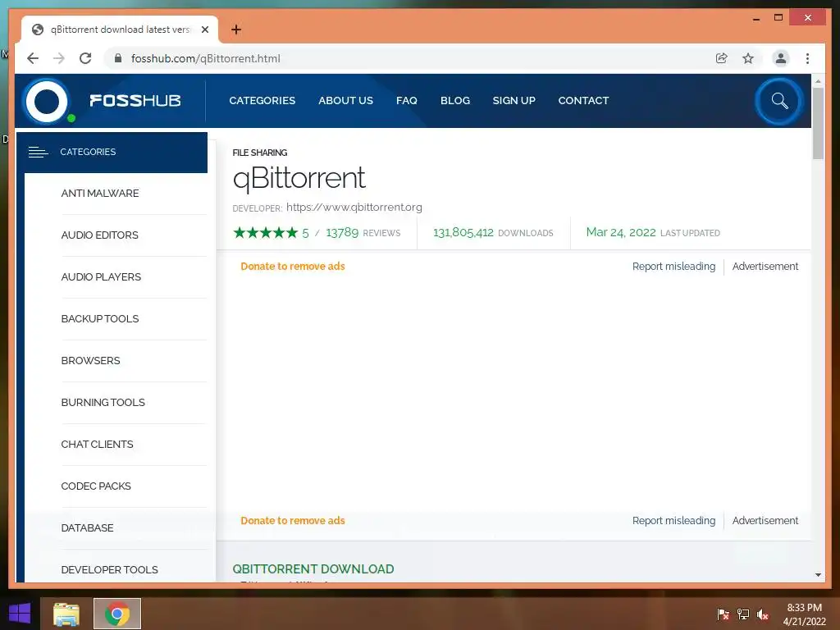Click SIGN UP in the top navigation
The width and height of the screenshot is (840, 630).
click(x=514, y=101)
